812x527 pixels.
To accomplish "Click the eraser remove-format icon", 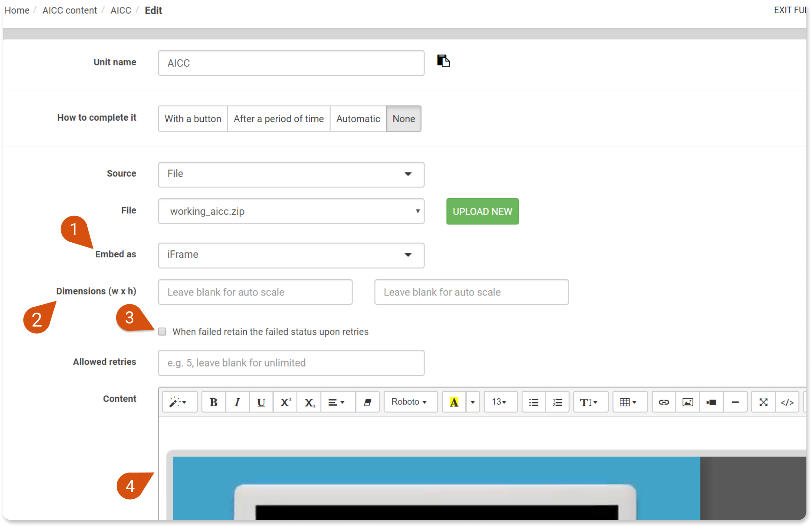I will click(x=368, y=402).
